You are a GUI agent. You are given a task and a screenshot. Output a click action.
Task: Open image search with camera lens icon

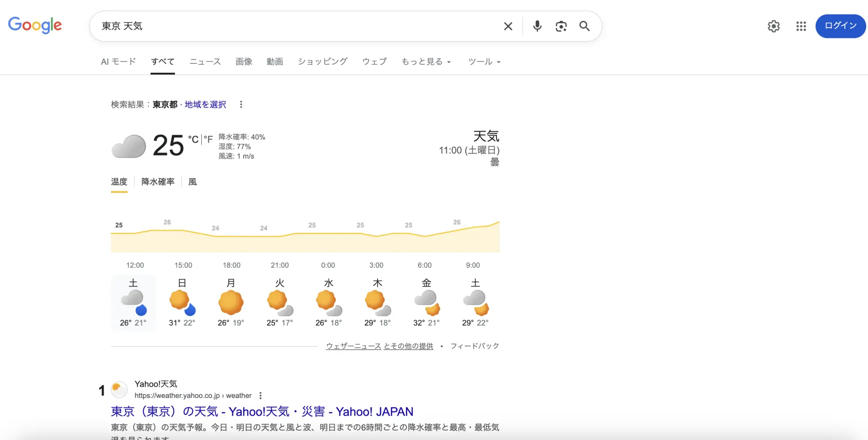point(561,26)
